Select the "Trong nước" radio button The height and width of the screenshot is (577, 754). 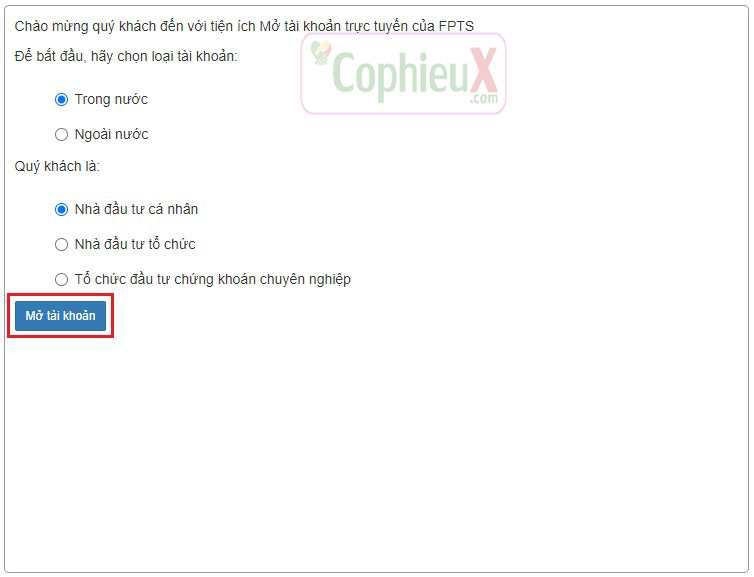click(x=61, y=99)
